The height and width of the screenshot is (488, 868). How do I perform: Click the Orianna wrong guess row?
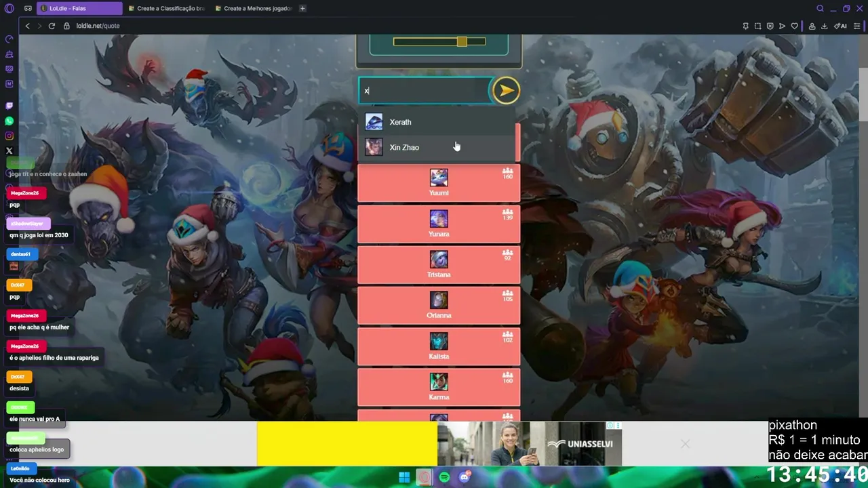[x=439, y=306]
